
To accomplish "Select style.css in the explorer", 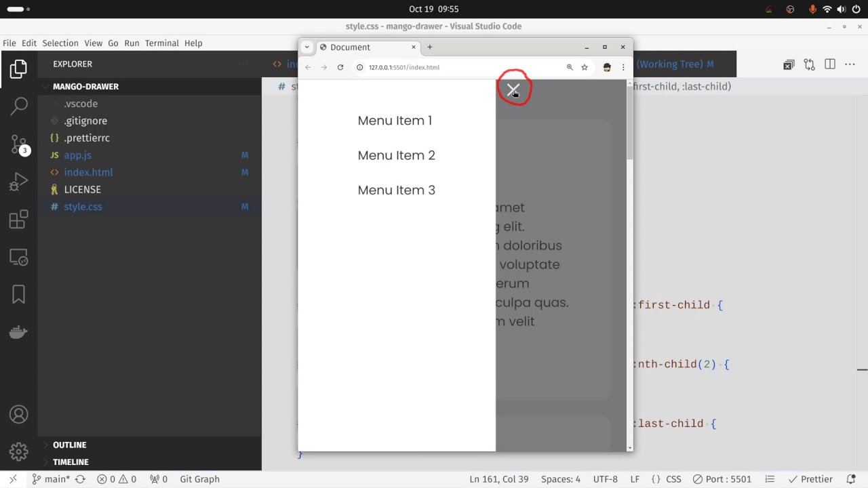I will 149,207.
